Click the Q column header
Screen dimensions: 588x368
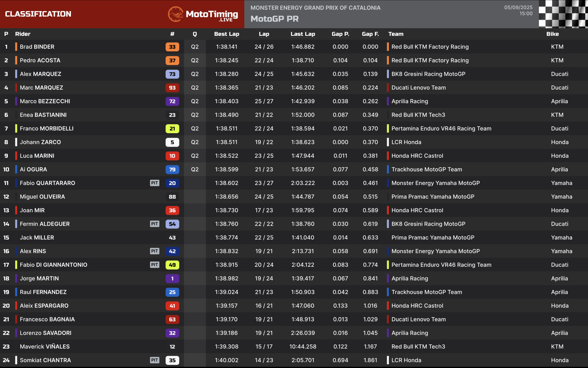tap(195, 34)
